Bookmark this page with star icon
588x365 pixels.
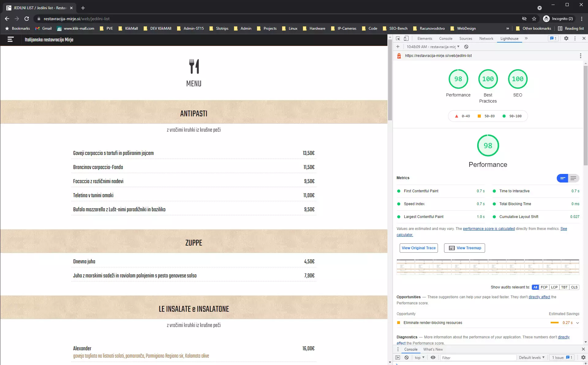coord(534,19)
